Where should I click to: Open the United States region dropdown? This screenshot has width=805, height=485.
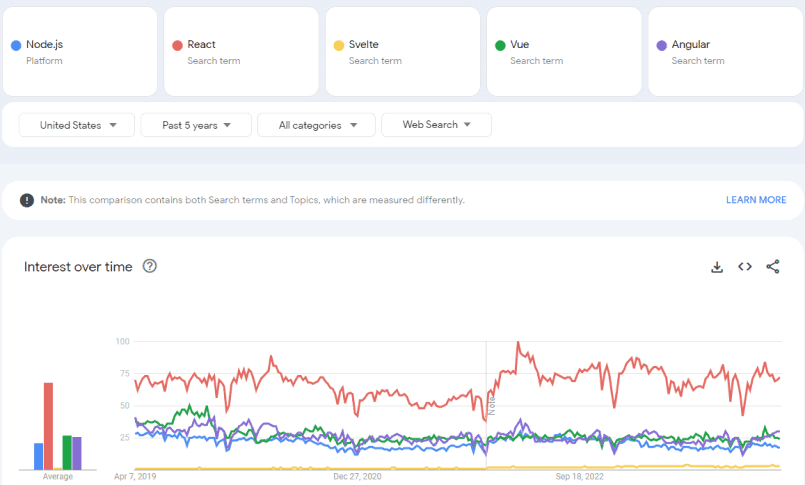tap(77, 125)
